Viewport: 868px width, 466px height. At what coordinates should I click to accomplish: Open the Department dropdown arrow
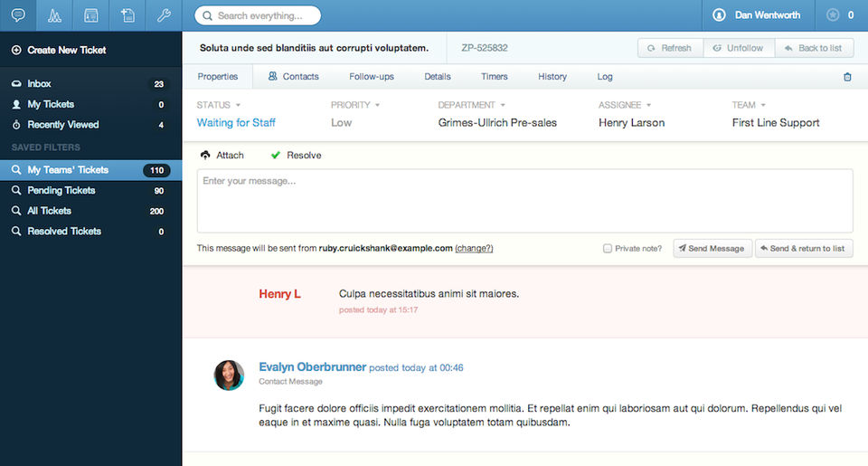(x=503, y=105)
